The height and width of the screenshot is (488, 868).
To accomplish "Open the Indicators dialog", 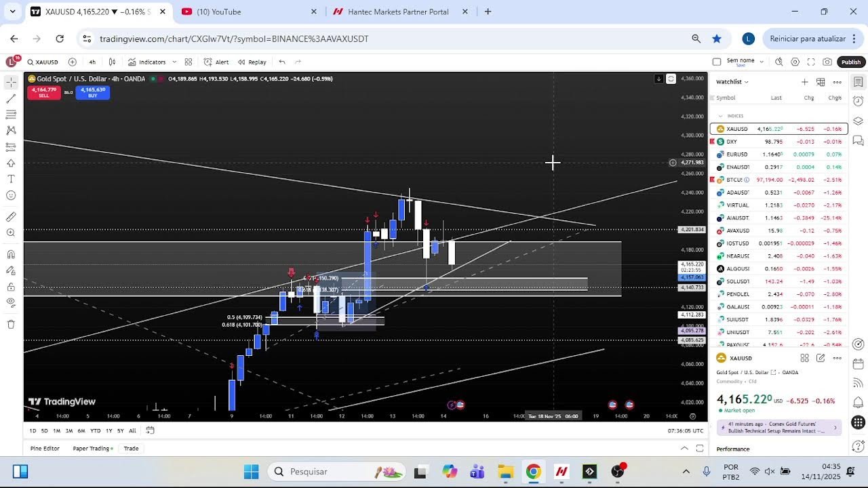I will pyautogui.click(x=146, y=62).
